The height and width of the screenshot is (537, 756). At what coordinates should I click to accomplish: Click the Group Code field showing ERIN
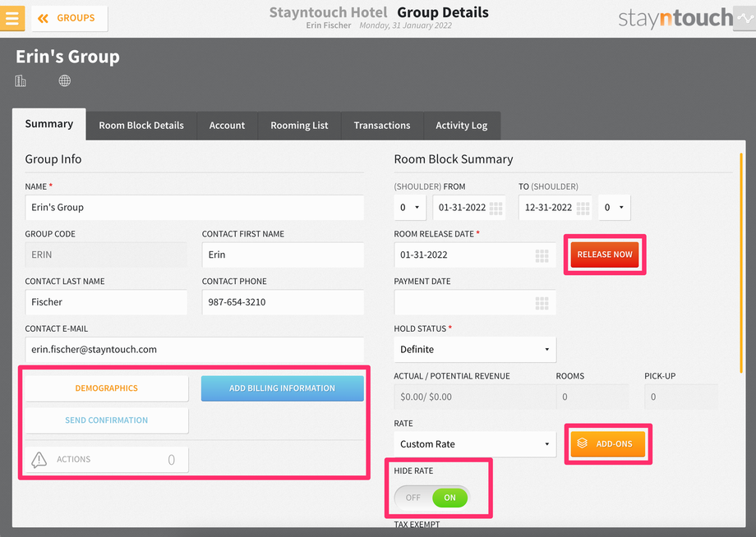[x=106, y=255]
